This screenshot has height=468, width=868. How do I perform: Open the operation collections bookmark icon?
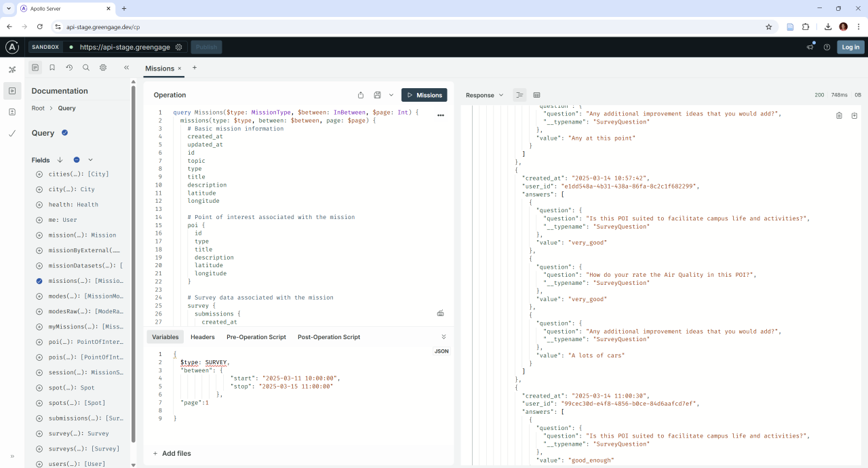point(52,68)
